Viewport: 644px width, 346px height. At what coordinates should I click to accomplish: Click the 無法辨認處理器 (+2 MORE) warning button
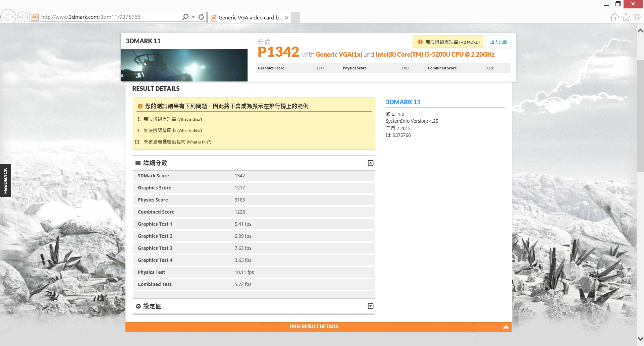[448, 42]
